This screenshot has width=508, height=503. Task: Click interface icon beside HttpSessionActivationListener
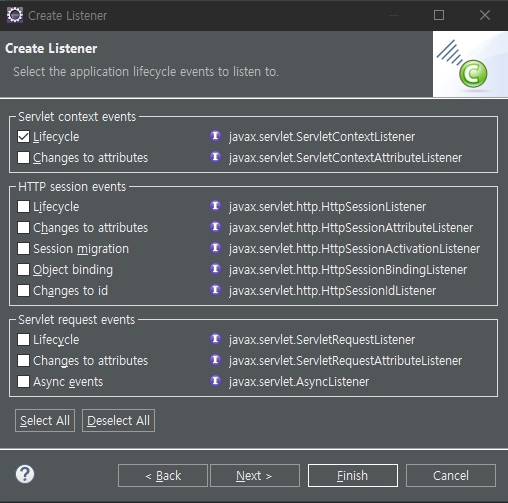tap(215, 248)
